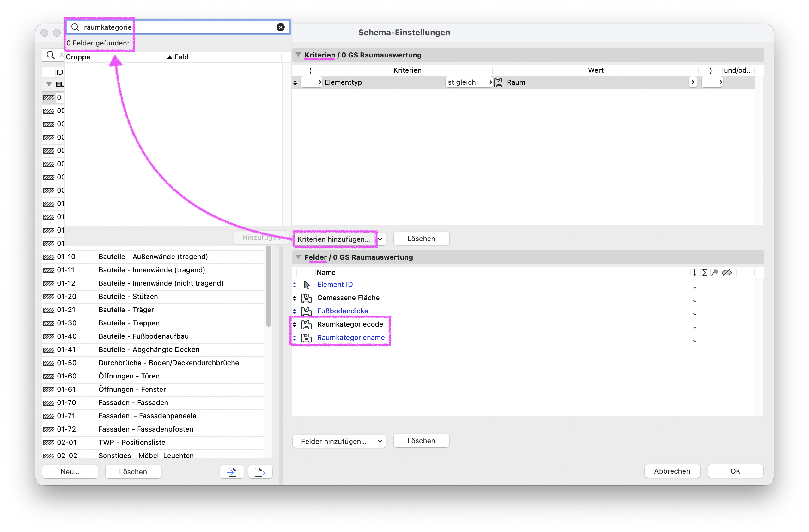
Task: Collapse the Kriterien panel triangle
Action: click(x=298, y=55)
